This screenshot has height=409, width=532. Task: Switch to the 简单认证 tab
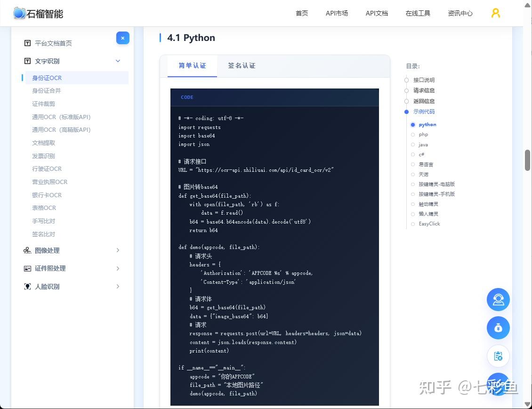[192, 66]
